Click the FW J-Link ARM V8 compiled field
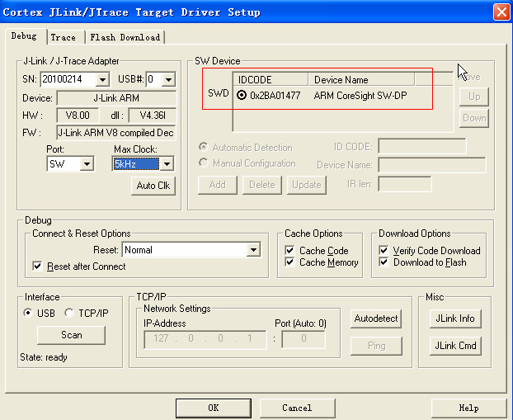 point(116,133)
